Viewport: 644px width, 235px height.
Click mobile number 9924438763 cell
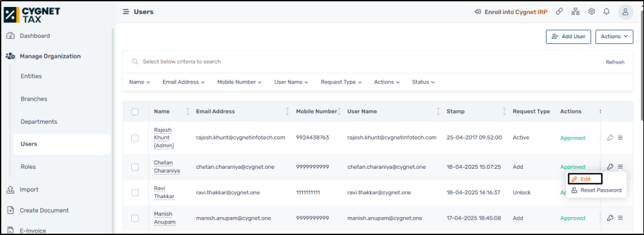click(312, 138)
